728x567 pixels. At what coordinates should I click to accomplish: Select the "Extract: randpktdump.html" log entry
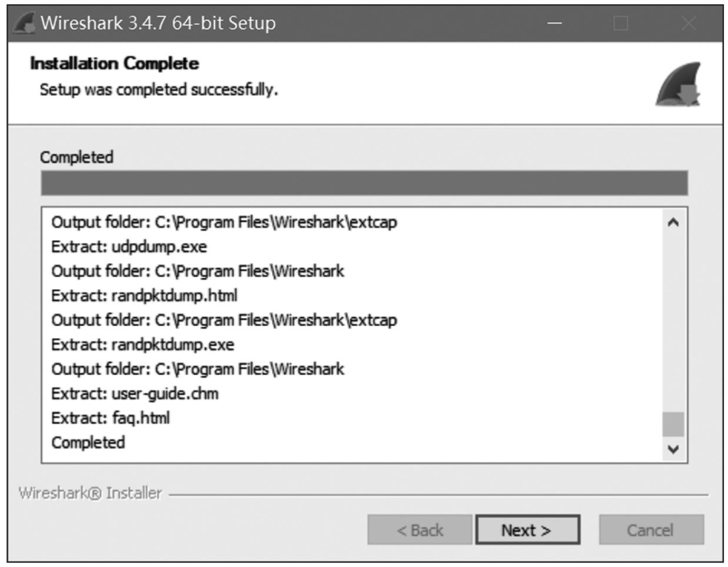click(x=144, y=296)
